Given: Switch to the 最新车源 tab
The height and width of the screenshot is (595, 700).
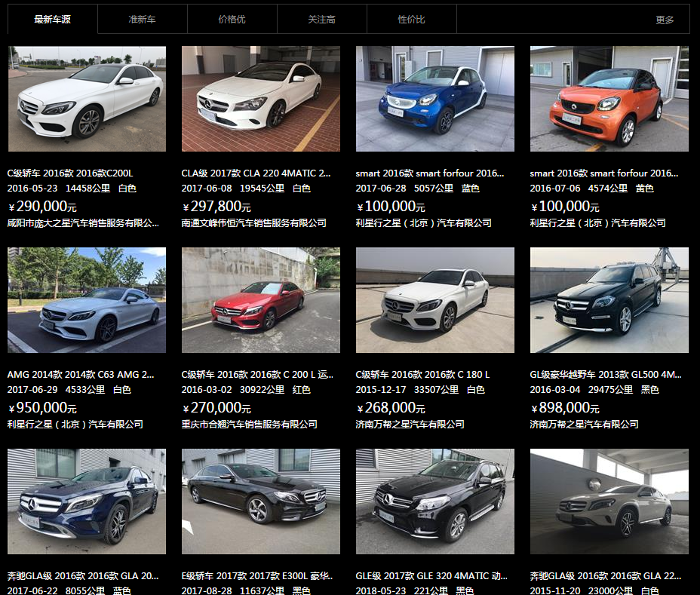Looking at the screenshot, I should point(52,19).
